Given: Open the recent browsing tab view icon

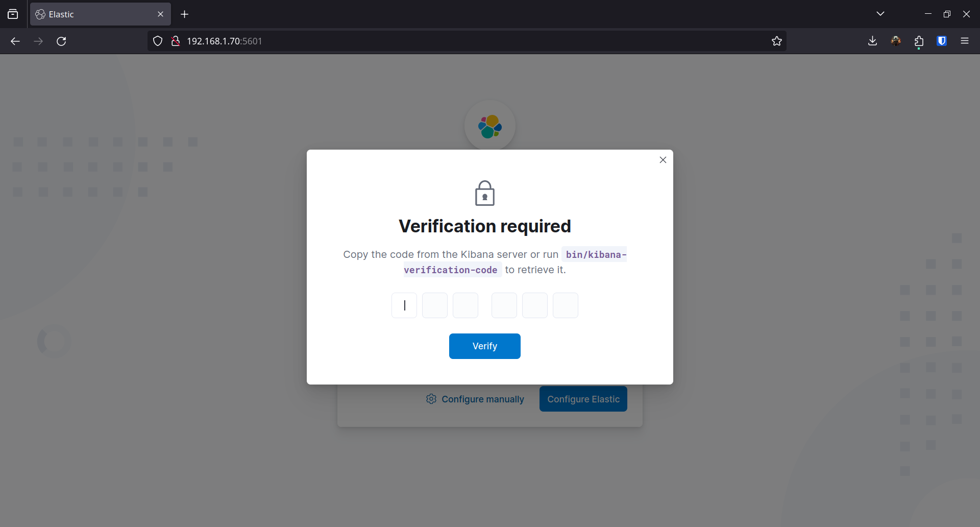Looking at the screenshot, I should click(13, 14).
